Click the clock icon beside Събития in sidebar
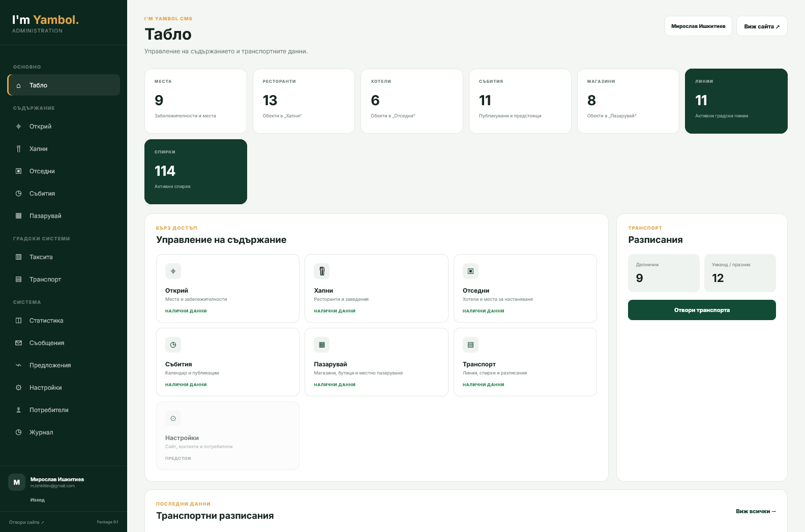 coord(19,194)
